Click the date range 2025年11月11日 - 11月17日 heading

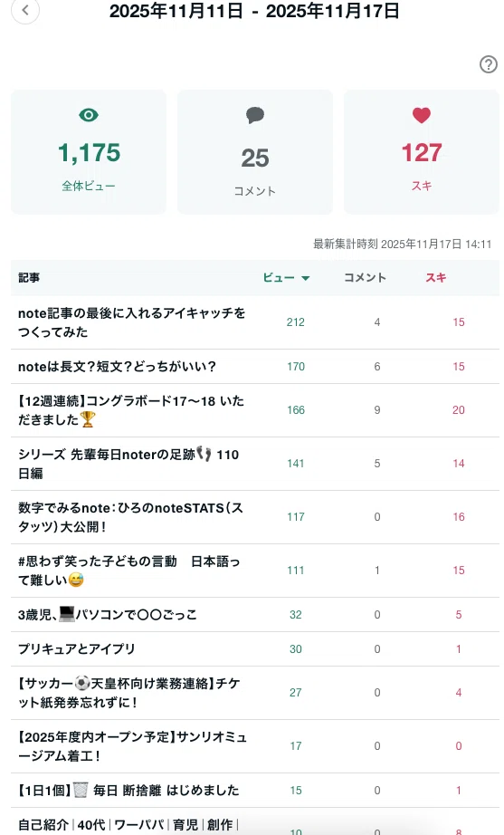(254, 11)
